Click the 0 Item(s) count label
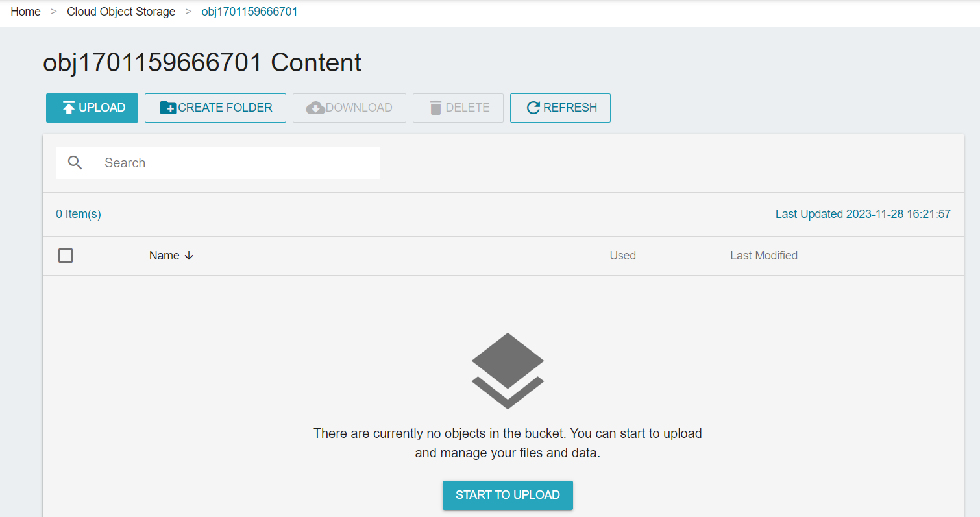Screen dimensions: 980x517 click(x=79, y=214)
